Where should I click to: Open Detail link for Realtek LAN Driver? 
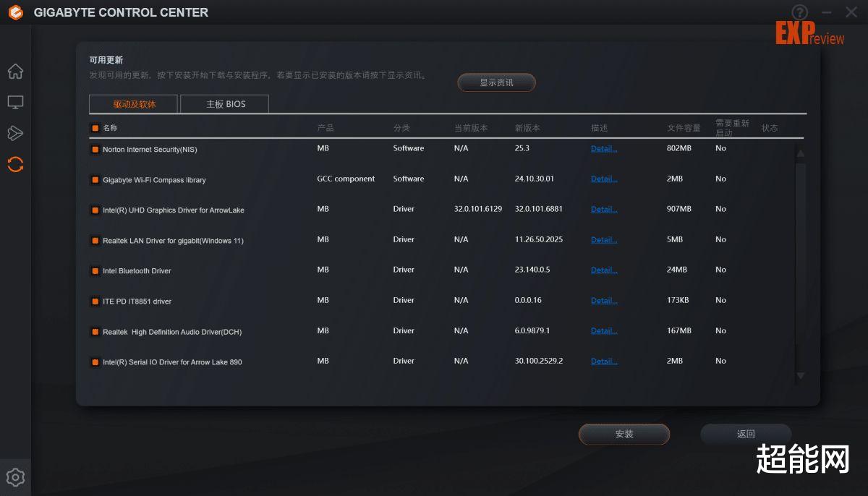pos(604,239)
